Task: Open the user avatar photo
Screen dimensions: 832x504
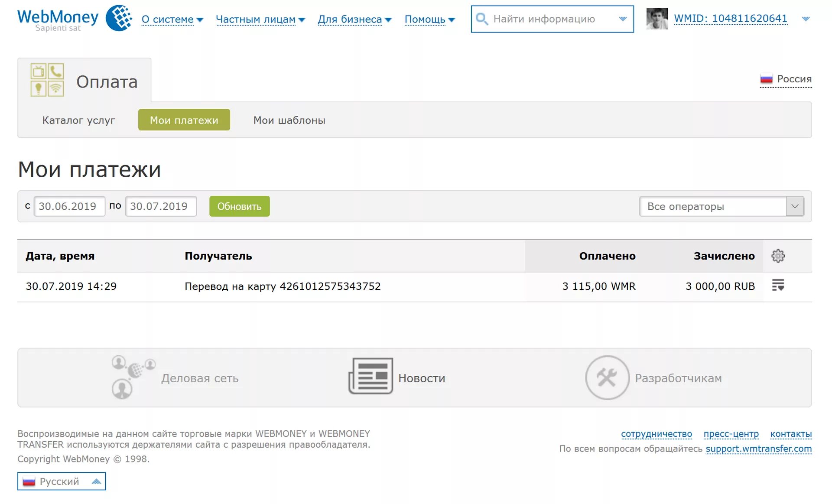Action: pos(657,19)
